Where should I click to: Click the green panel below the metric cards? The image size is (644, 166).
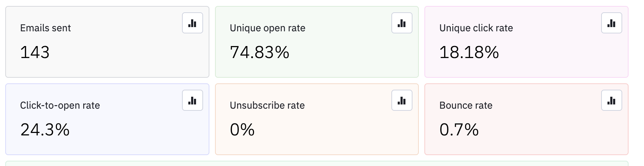(x=316, y=164)
